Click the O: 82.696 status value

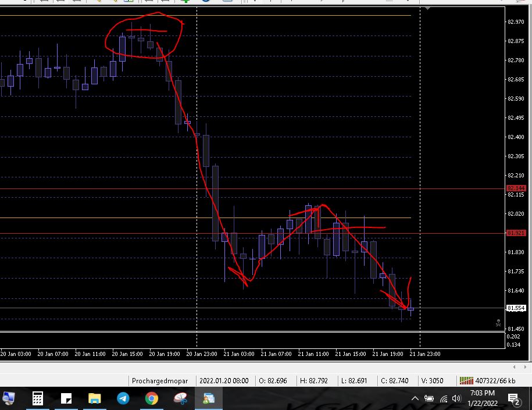click(273, 381)
